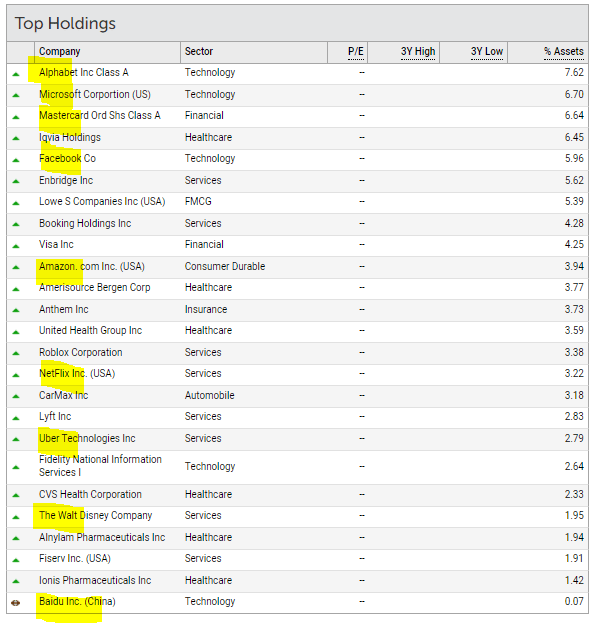
Task: Click the arrow beside Alnylam Pharmaceuticals Inc
Action: 16,538
